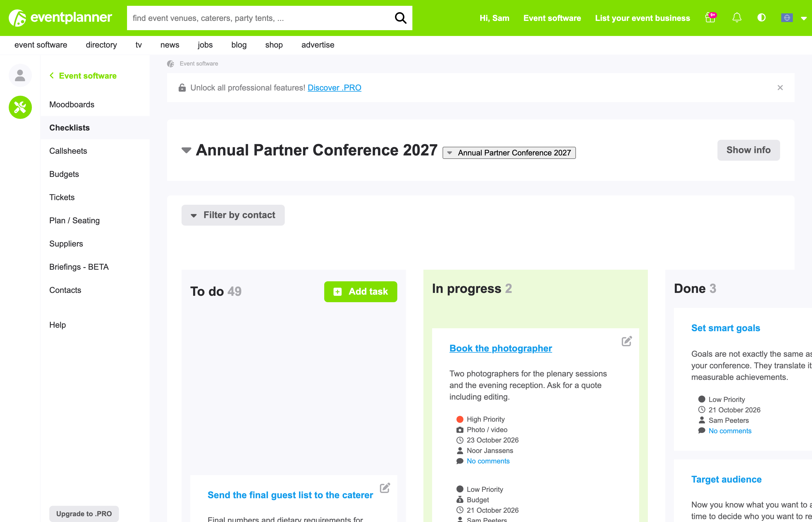Click the eventplanner logo
The image size is (812, 522).
pyautogui.click(x=60, y=18)
